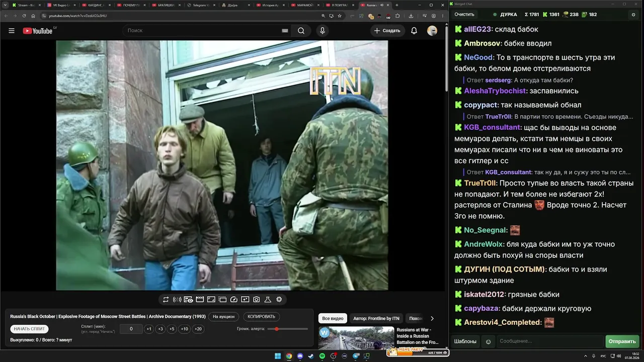This screenshot has width=644, height=362.
Task: Open the Russians at War video thumbnail
Action: [356, 338]
